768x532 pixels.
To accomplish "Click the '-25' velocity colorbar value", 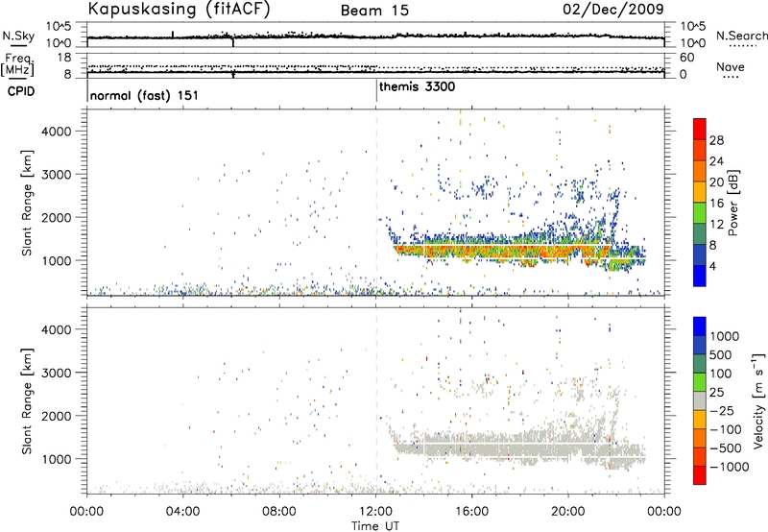I will 724,411.
